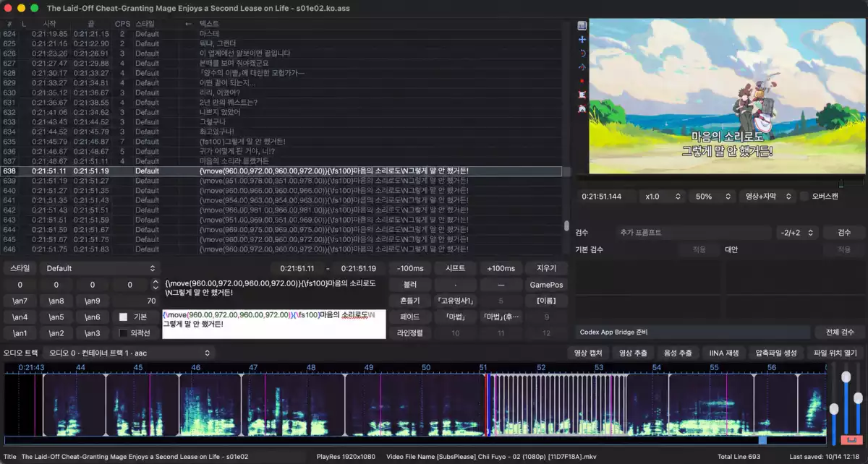Click the 영상 캡쳐 button

tap(587, 353)
